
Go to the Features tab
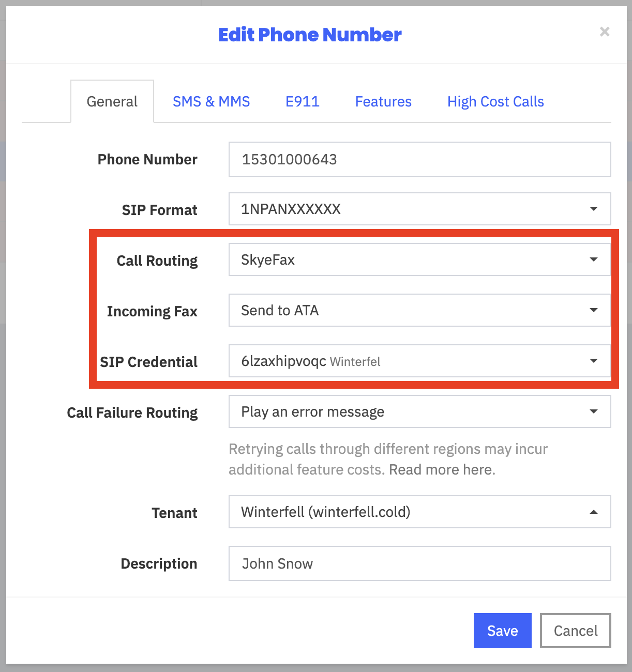(x=383, y=101)
